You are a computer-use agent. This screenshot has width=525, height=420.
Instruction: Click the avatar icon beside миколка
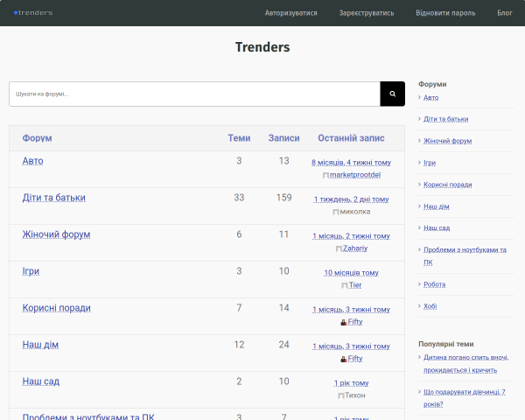[336, 212]
